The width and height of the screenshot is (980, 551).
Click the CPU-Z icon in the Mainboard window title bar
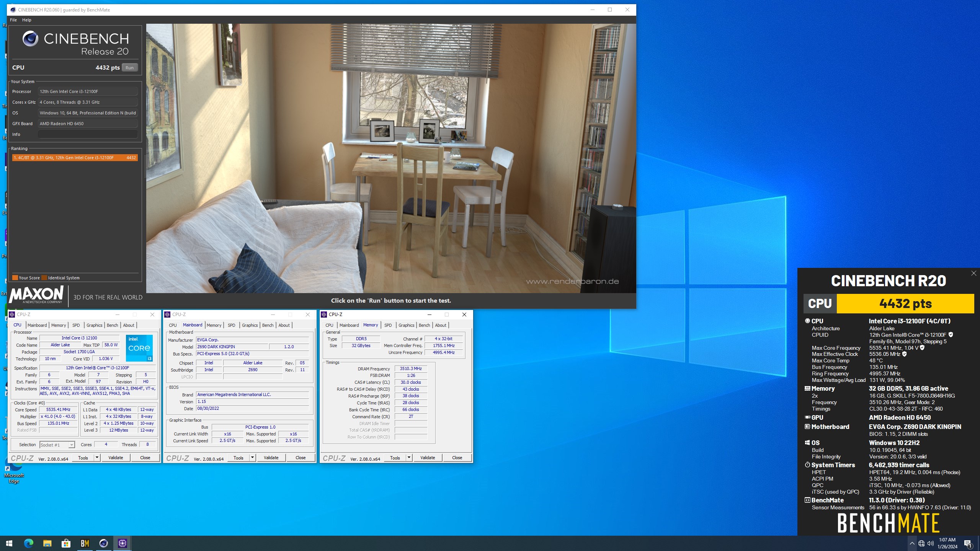tap(167, 315)
